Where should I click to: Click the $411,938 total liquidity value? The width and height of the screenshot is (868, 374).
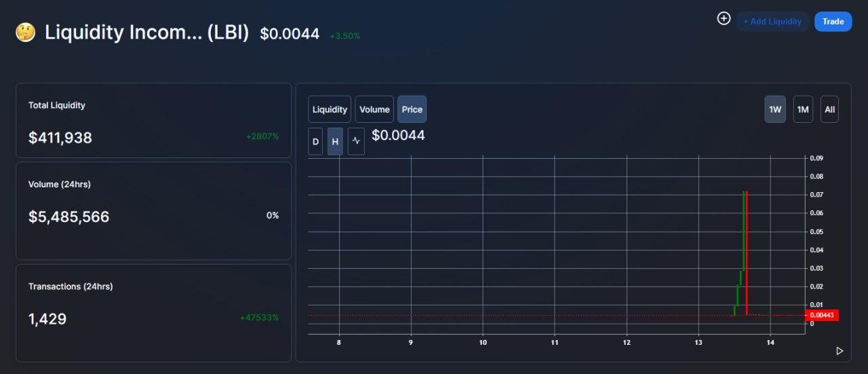point(60,138)
